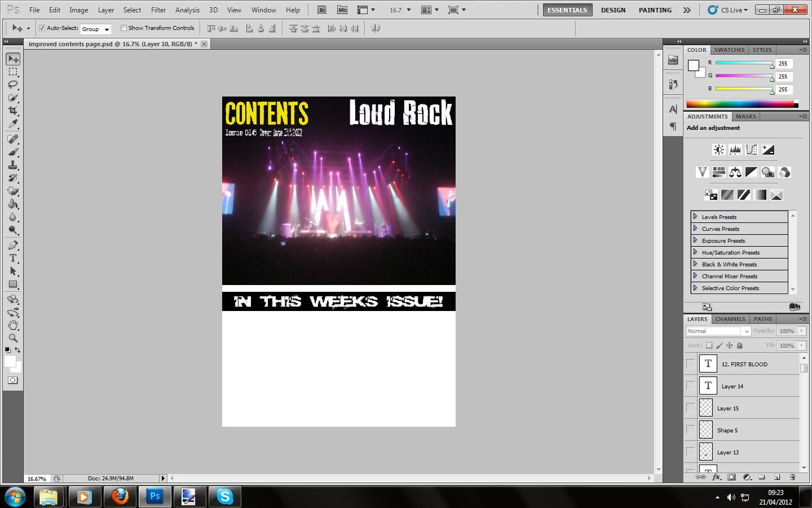Show the Shape 5 layer
This screenshot has height=508, width=812.
tap(691, 430)
